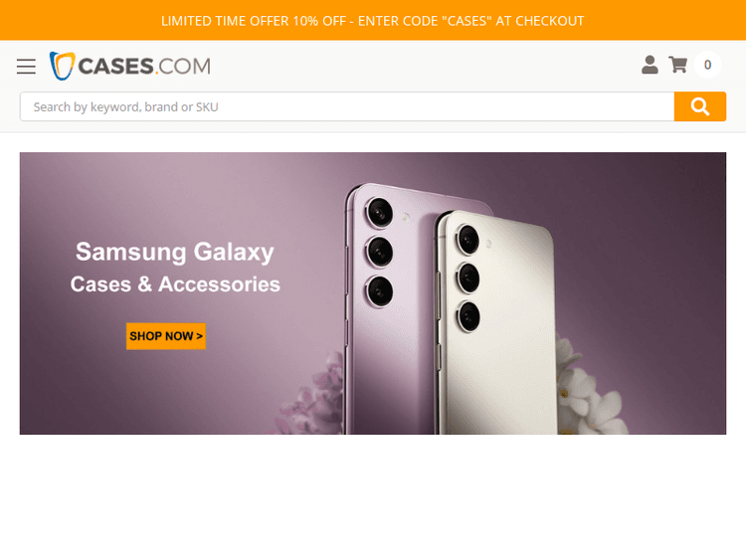Click the Cases.com shield logo icon
The height and width of the screenshot is (560, 746).
(x=63, y=66)
